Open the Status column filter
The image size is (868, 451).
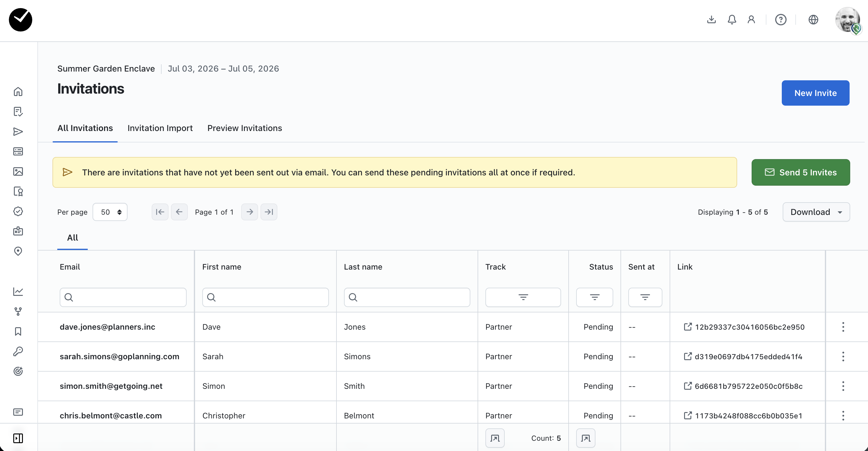pos(594,297)
